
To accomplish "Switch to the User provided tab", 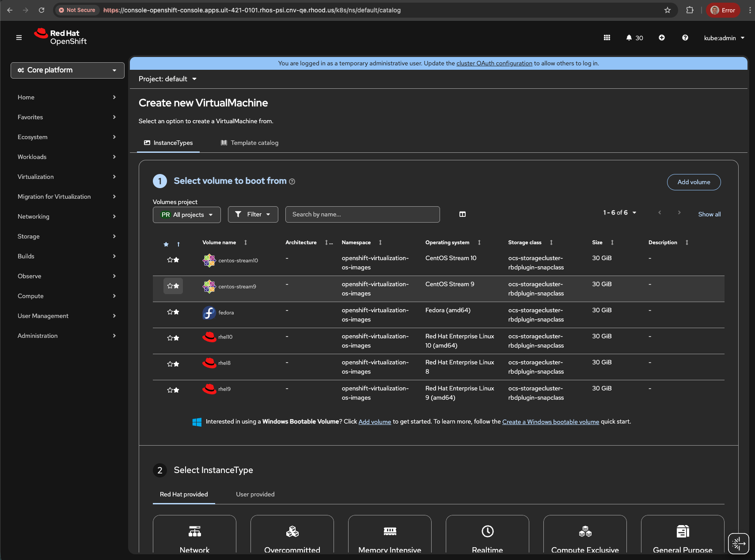I will pyautogui.click(x=255, y=495).
